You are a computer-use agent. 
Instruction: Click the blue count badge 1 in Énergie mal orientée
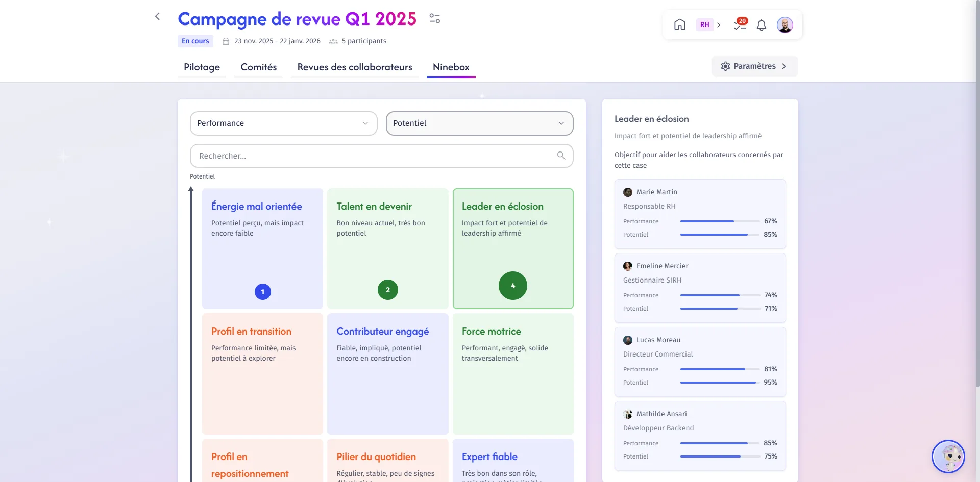pyautogui.click(x=263, y=292)
